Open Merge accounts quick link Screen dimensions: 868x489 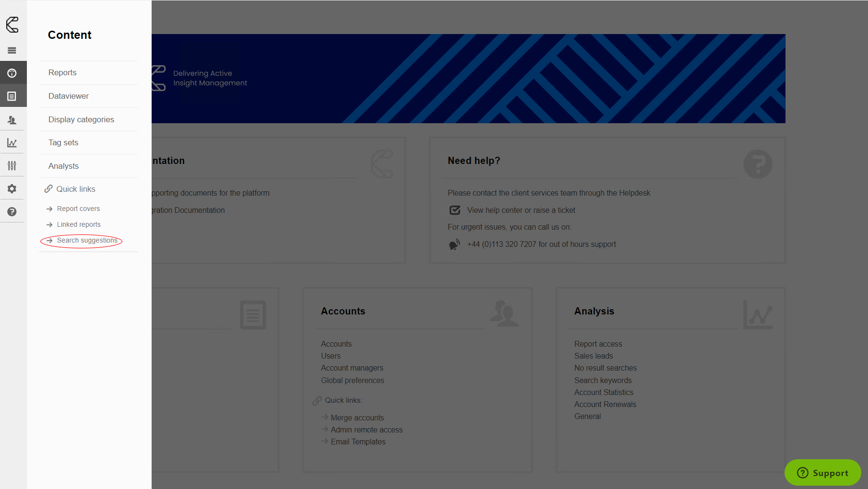pyautogui.click(x=357, y=418)
